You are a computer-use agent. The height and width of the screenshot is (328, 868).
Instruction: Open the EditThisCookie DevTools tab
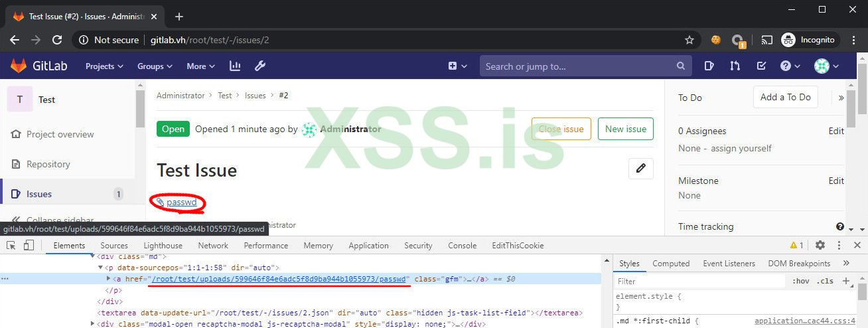coord(518,246)
